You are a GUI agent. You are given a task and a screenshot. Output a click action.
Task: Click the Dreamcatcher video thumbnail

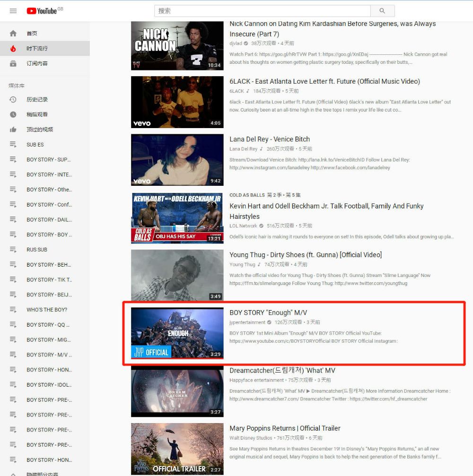pyautogui.click(x=177, y=391)
